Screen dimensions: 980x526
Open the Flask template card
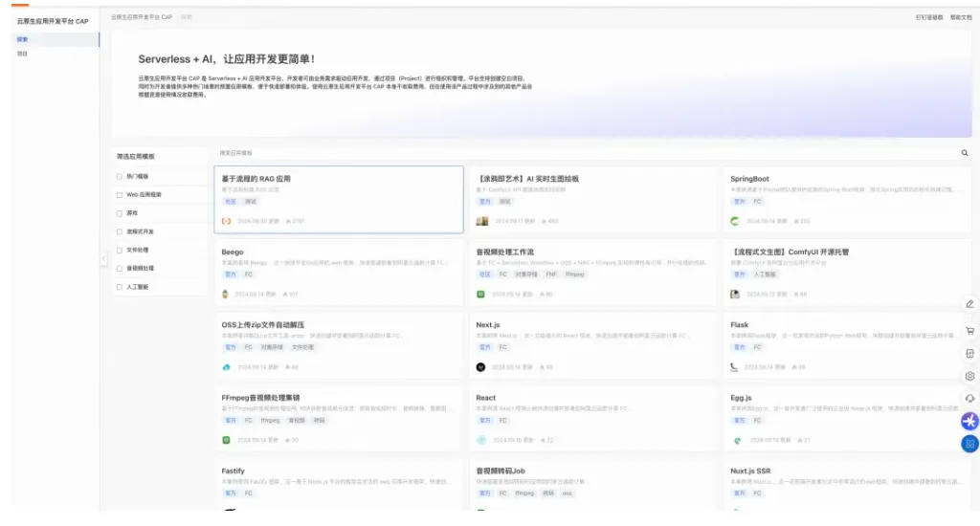[847, 346]
